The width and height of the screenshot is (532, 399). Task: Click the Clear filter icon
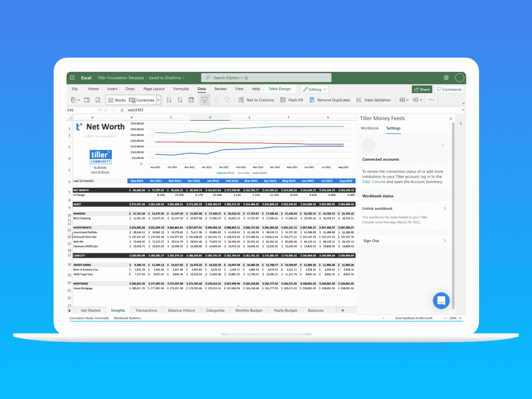click(216, 100)
